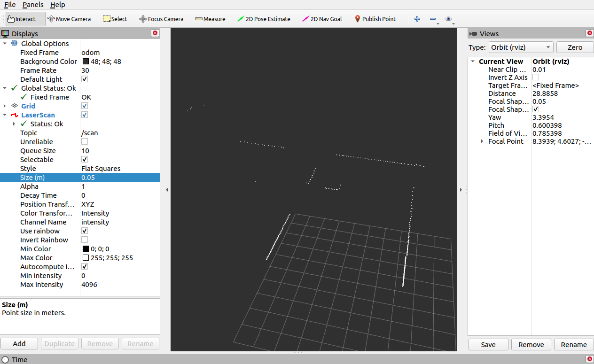
Task: Click the Zero view button
Action: click(575, 47)
